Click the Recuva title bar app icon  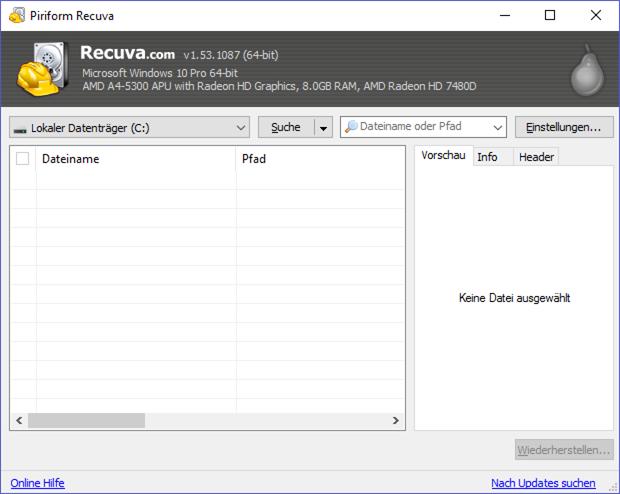tap(15, 15)
